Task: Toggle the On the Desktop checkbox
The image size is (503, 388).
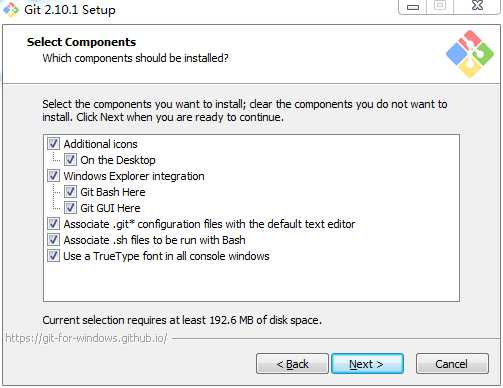Action: click(x=70, y=160)
